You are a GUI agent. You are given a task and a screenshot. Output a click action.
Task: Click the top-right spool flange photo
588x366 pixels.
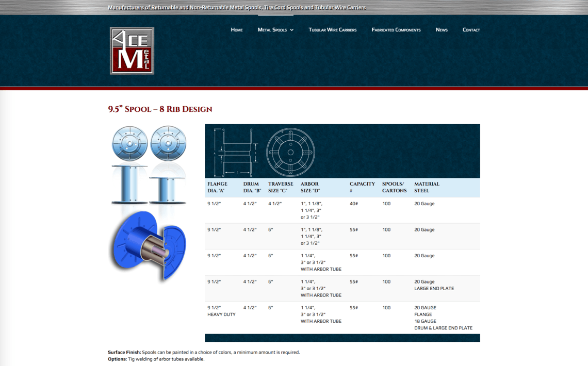pyautogui.click(x=169, y=144)
